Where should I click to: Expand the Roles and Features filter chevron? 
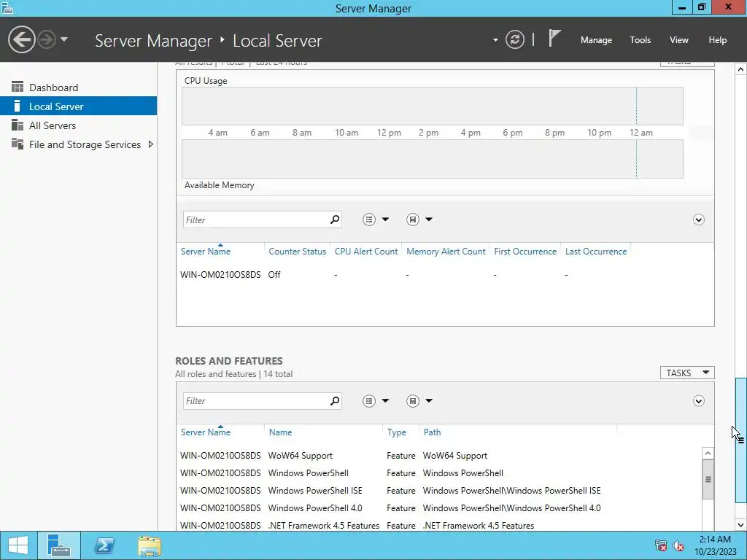click(698, 401)
